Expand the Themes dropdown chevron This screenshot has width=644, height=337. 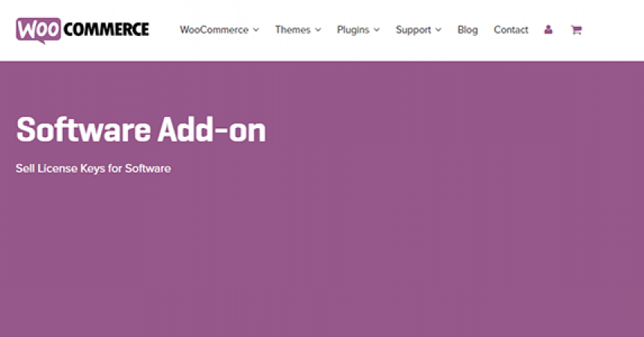pos(318,30)
